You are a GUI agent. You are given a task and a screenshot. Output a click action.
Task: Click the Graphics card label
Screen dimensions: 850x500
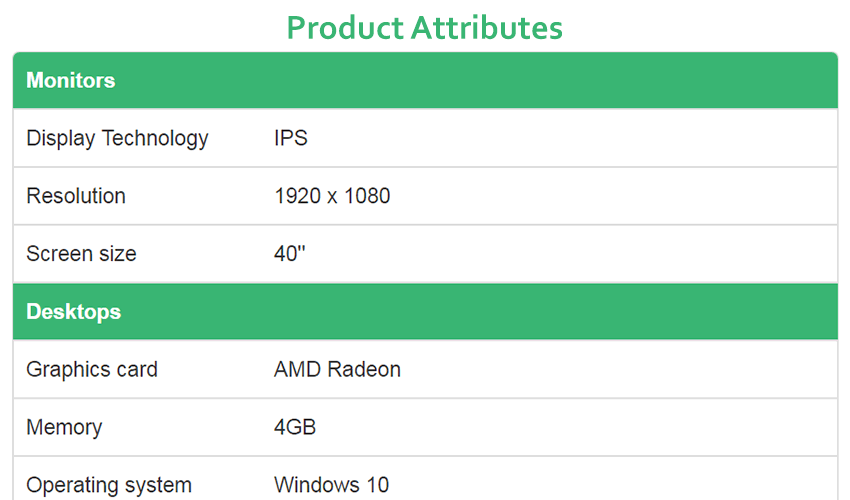tap(92, 370)
